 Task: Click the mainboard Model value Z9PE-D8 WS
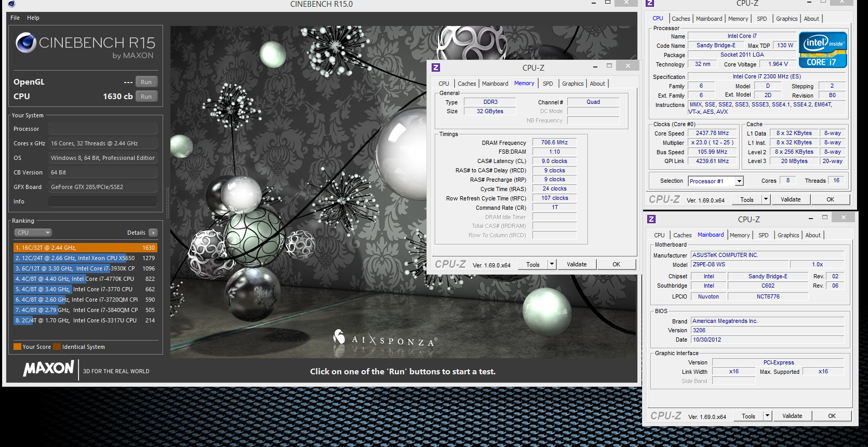740,264
